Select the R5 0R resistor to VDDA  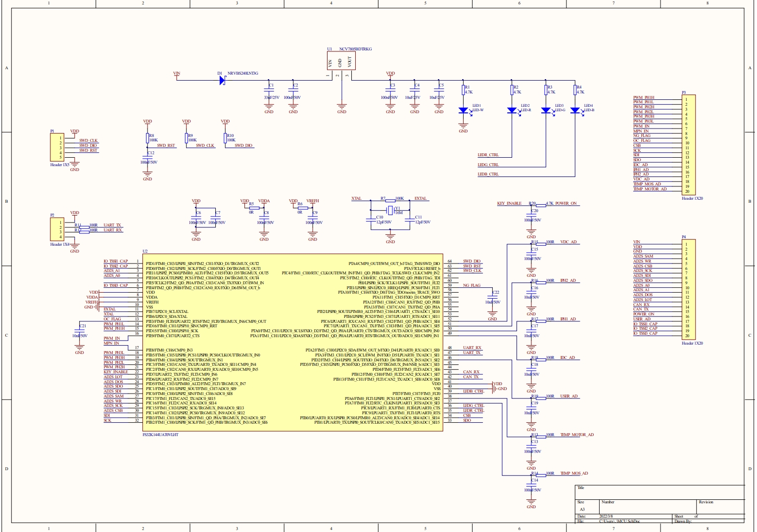pos(254,208)
